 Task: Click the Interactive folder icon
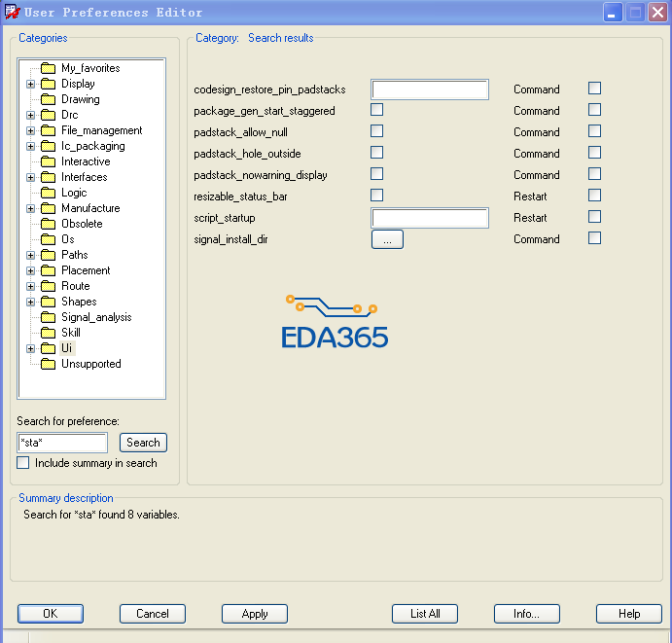(x=48, y=161)
